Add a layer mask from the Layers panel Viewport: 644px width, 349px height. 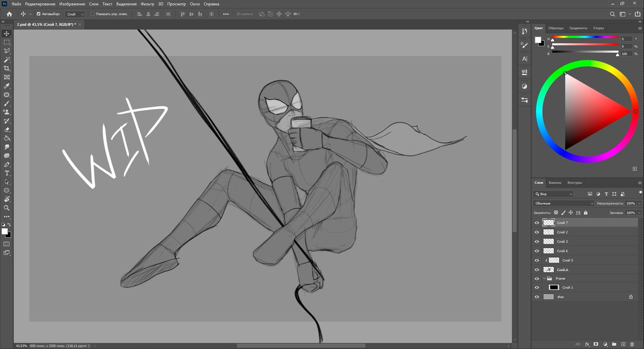click(x=595, y=344)
